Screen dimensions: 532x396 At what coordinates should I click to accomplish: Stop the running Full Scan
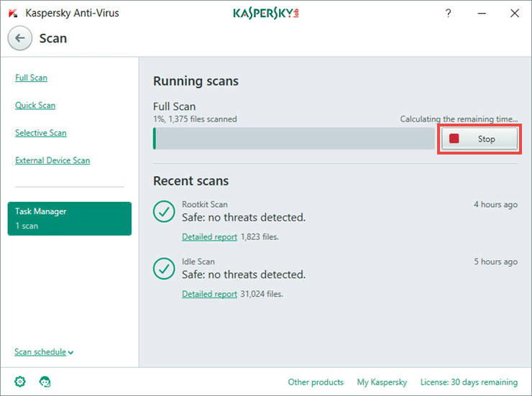[480, 139]
